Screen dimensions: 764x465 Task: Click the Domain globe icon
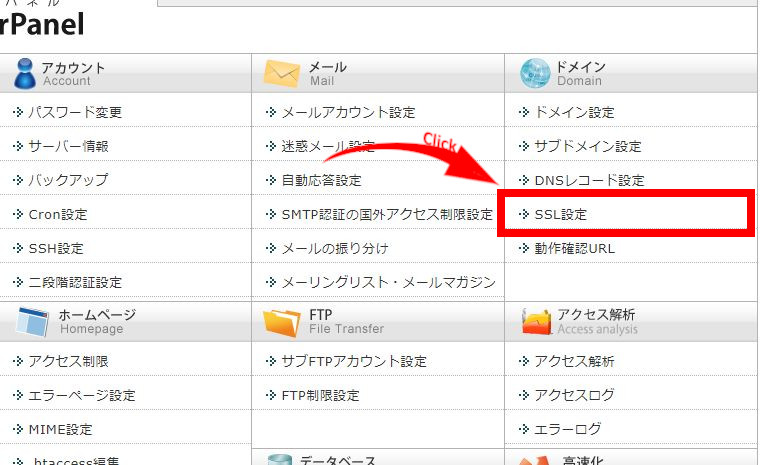(535, 74)
